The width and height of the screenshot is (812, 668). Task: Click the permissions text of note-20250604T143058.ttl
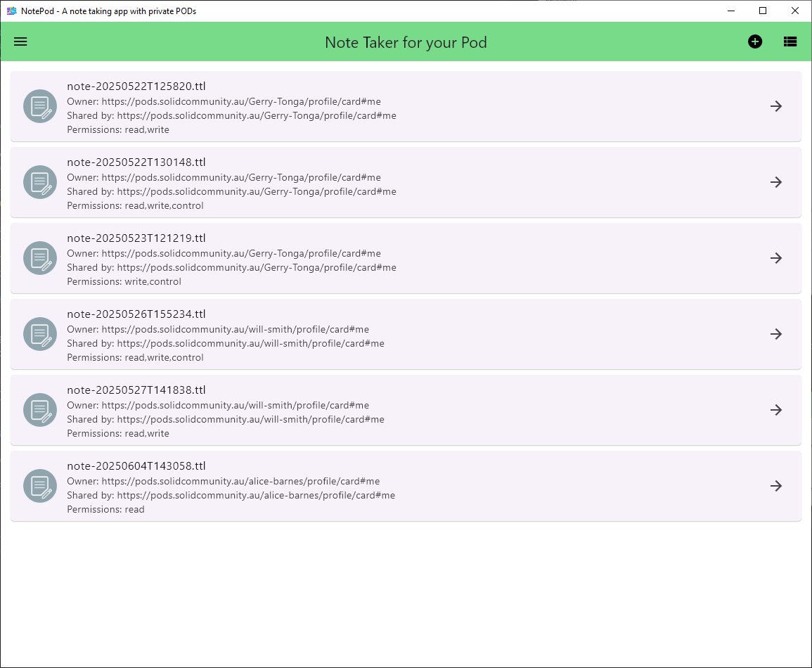point(105,509)
